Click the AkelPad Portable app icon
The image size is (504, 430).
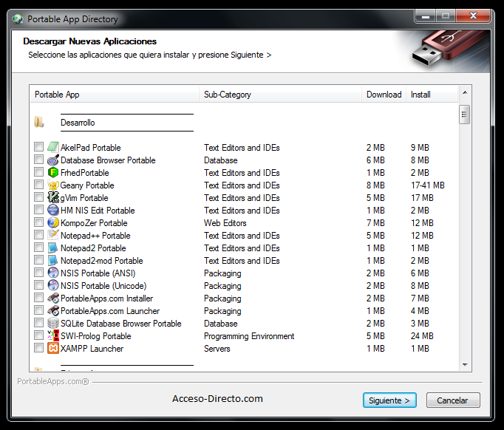coord(53,147)
